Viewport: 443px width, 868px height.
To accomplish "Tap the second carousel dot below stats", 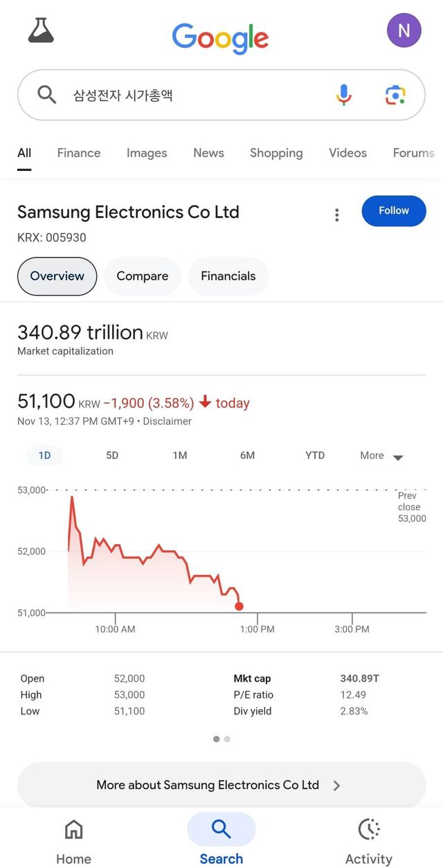I will (x=227, y=739).
